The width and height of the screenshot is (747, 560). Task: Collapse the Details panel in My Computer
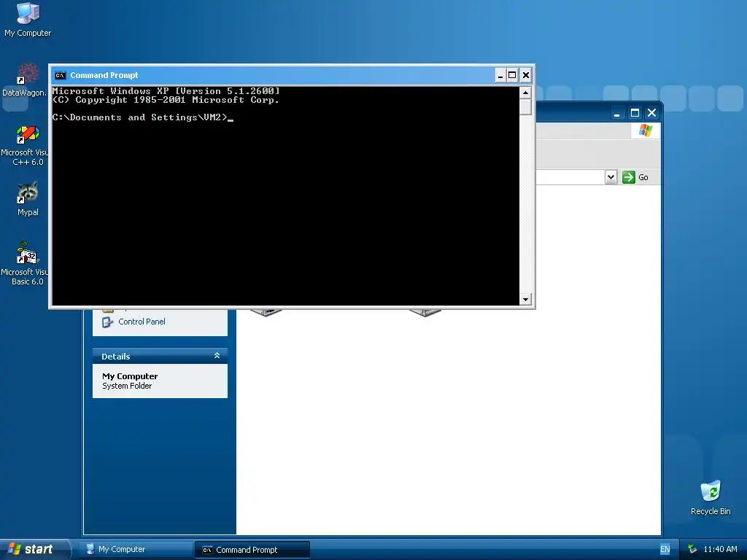click(217, 356)
